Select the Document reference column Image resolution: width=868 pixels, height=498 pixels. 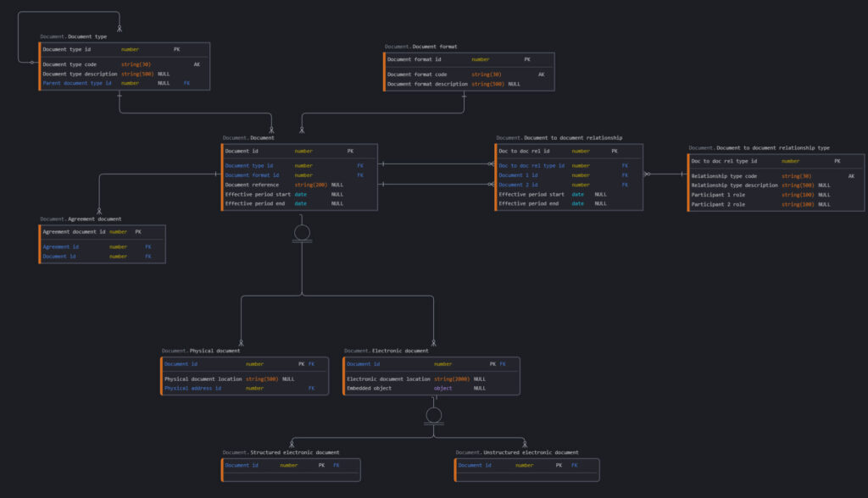pos(254,185)
